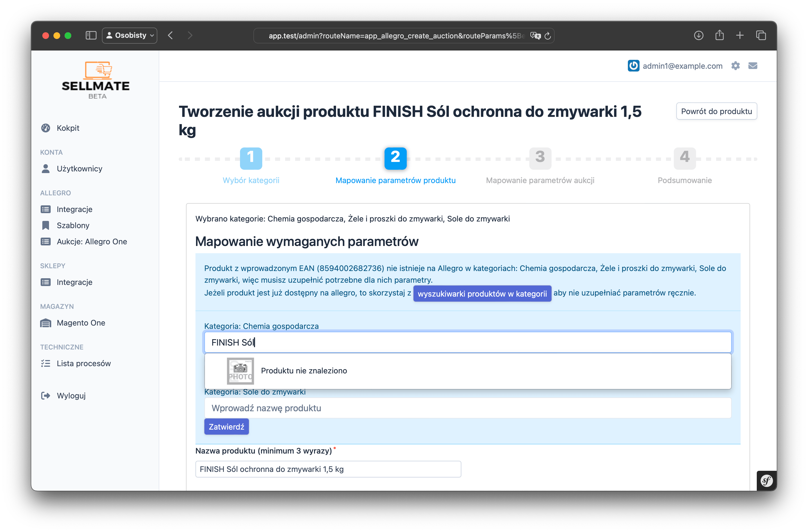Screen dimensions: 808x532
Task: Click the SELLMATE logo
Action: [96, 80]
